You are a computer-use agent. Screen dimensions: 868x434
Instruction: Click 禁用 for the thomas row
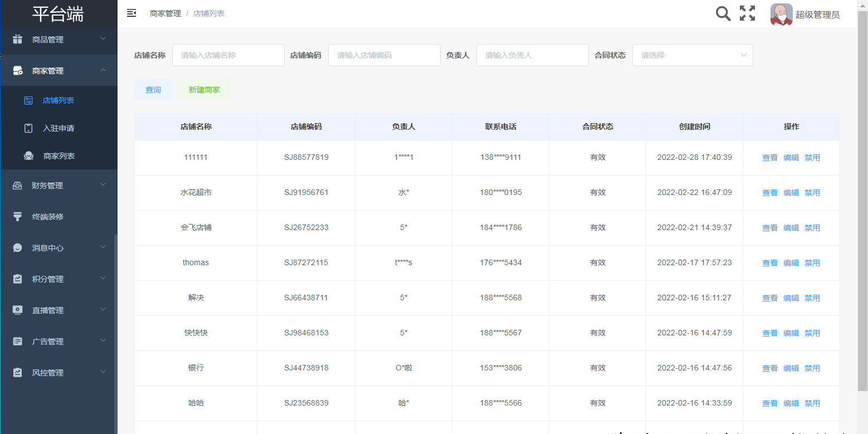[812, 263]
